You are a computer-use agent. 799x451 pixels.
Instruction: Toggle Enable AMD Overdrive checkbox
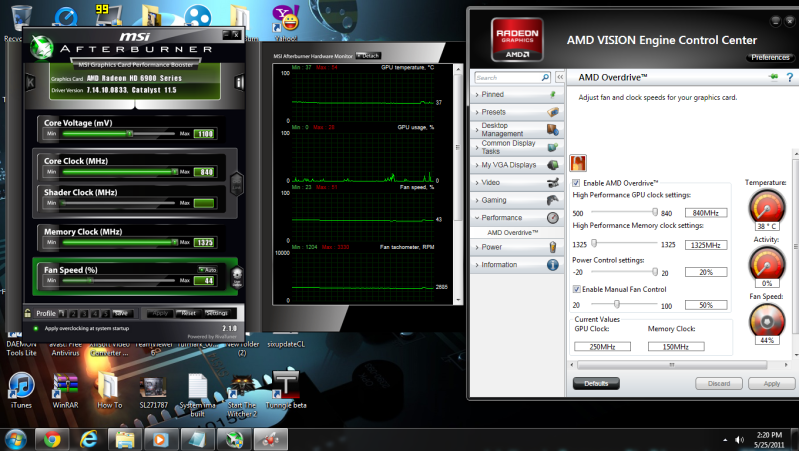[x=576, y=183]
